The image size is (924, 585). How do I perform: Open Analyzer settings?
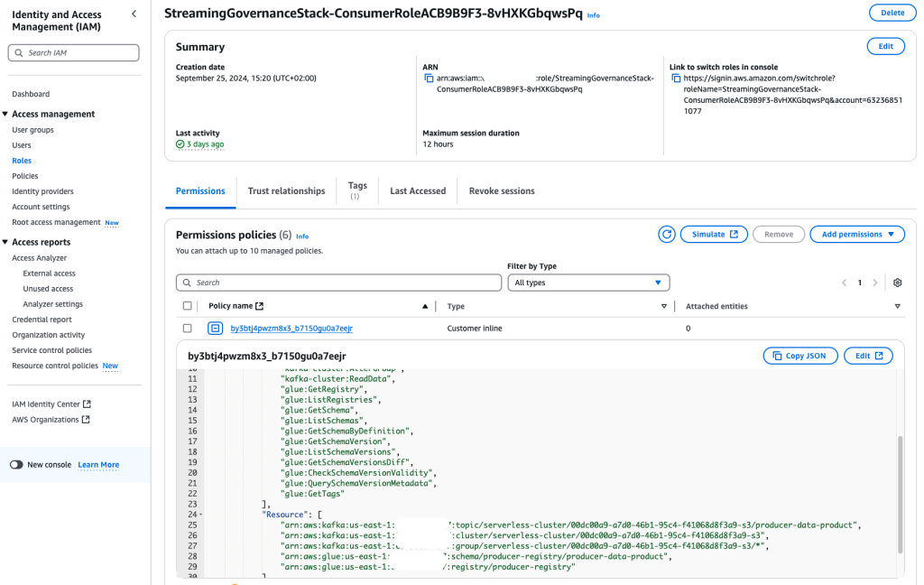(53, 303)
